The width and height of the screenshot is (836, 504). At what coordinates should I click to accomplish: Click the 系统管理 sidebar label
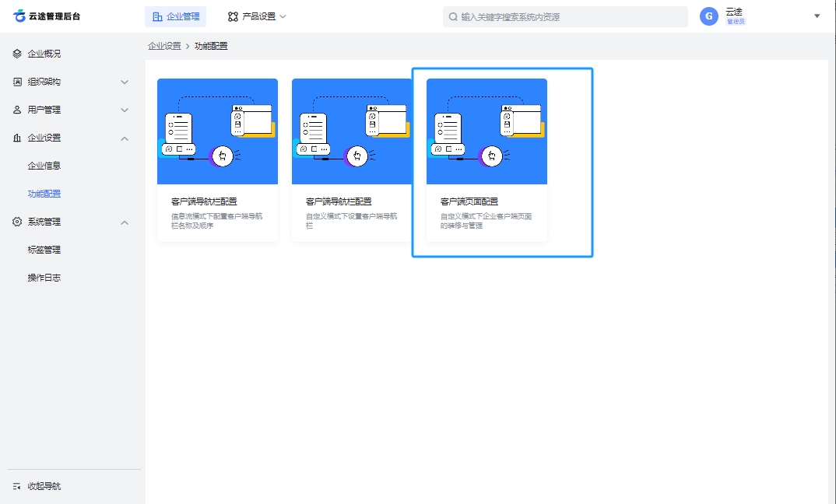pos(44,222)
